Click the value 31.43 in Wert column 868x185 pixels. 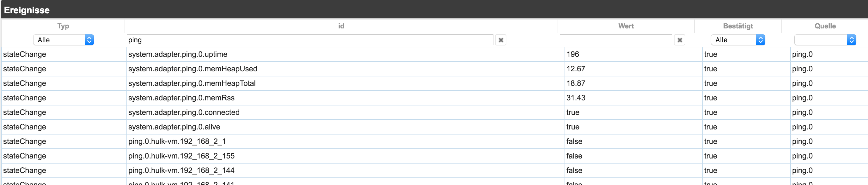point(576,98)
